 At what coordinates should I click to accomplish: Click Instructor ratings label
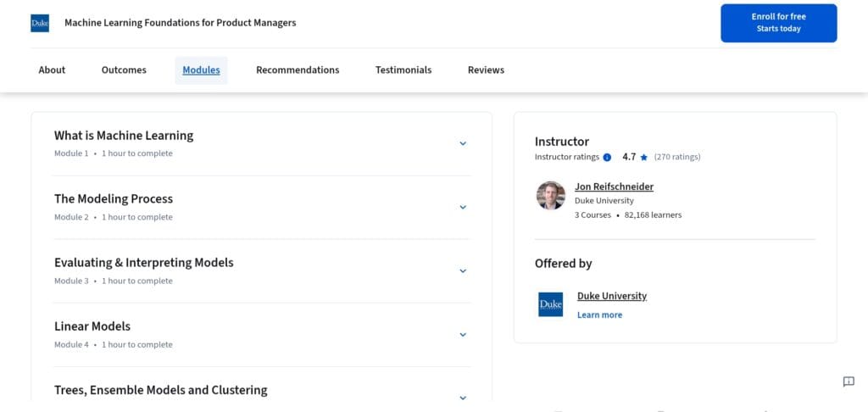point(567,157)
